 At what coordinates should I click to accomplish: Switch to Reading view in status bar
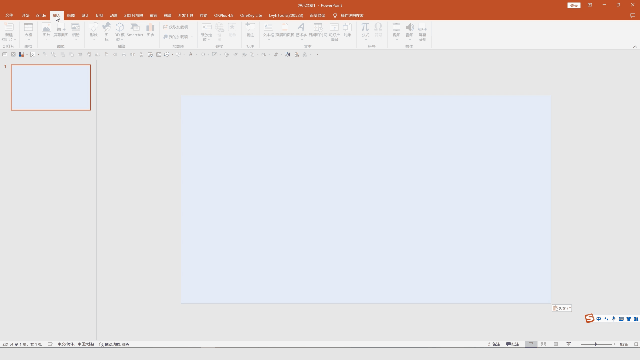(556, 344)
